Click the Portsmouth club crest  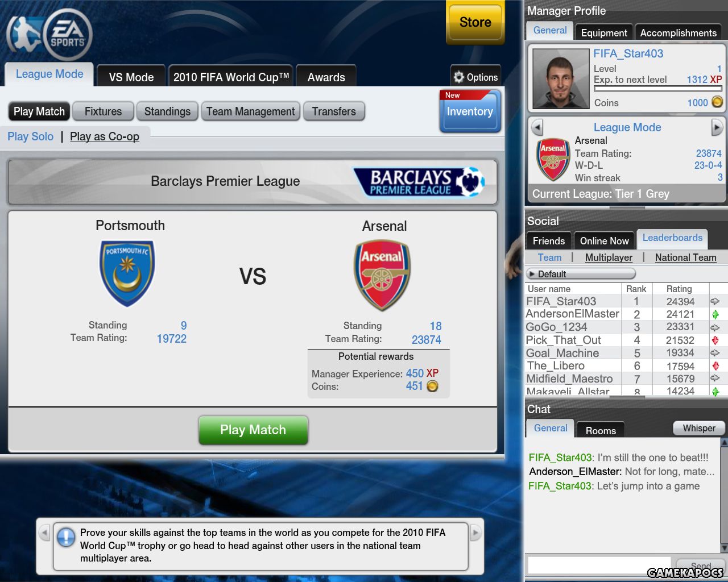click(x=127, y=273)
